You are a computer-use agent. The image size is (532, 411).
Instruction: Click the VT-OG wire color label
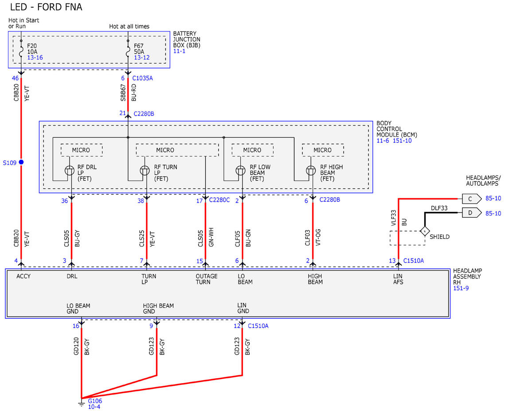319,237
